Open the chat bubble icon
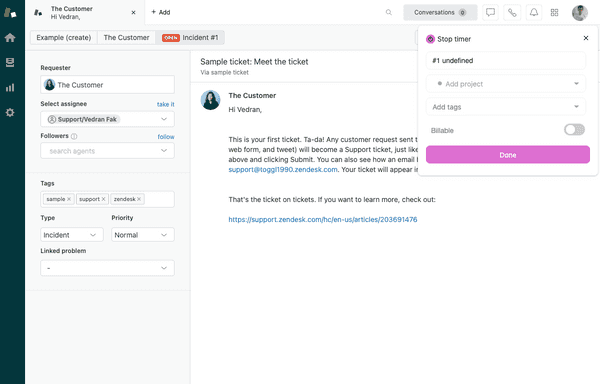600x384 pixels. click(490, 12)
